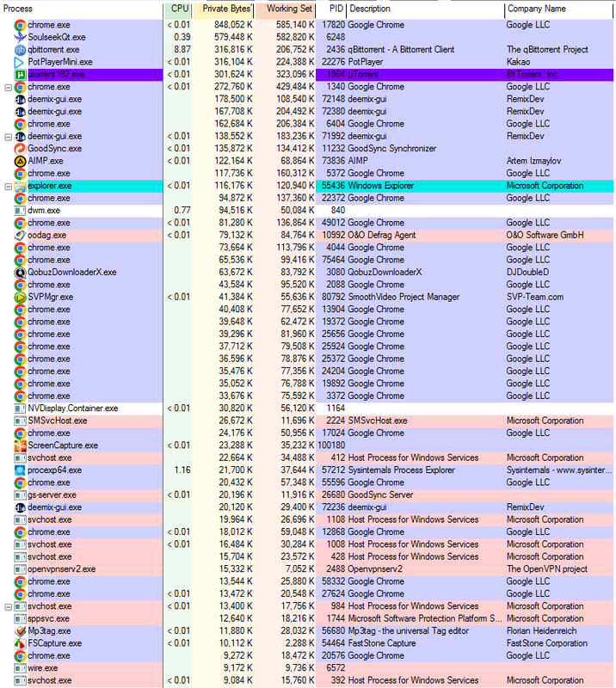Collapse the chrome.exe tree with PID 1340
616x688 pixels.
point(8,88)
